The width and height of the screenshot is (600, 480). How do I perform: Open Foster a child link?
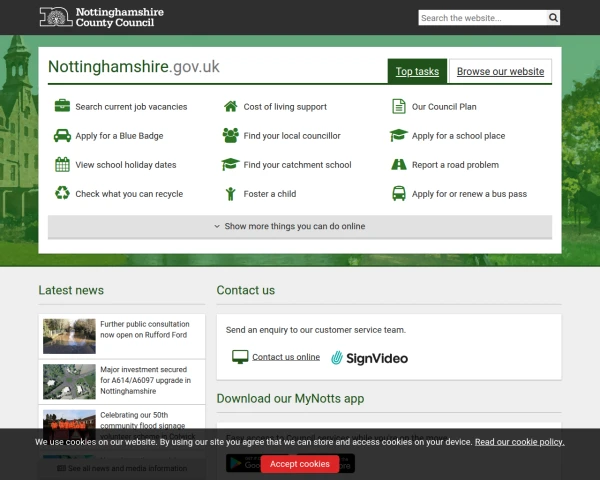coord(270,194)
